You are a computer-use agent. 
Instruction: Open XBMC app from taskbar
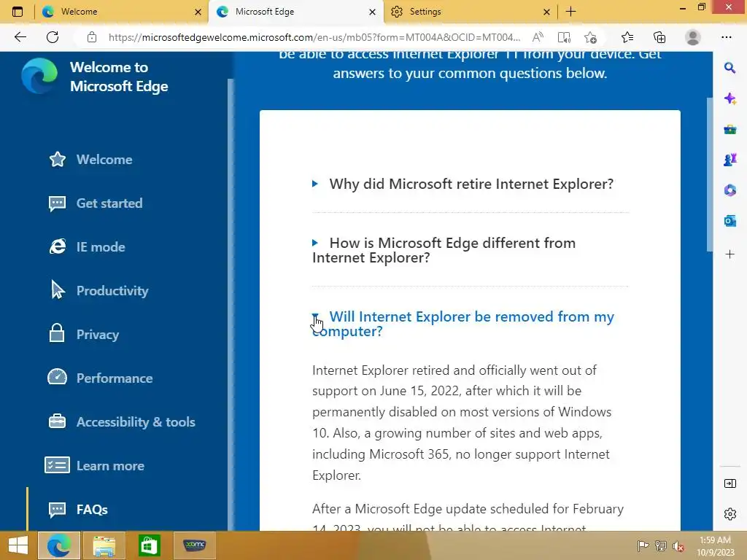pos(194,545)
